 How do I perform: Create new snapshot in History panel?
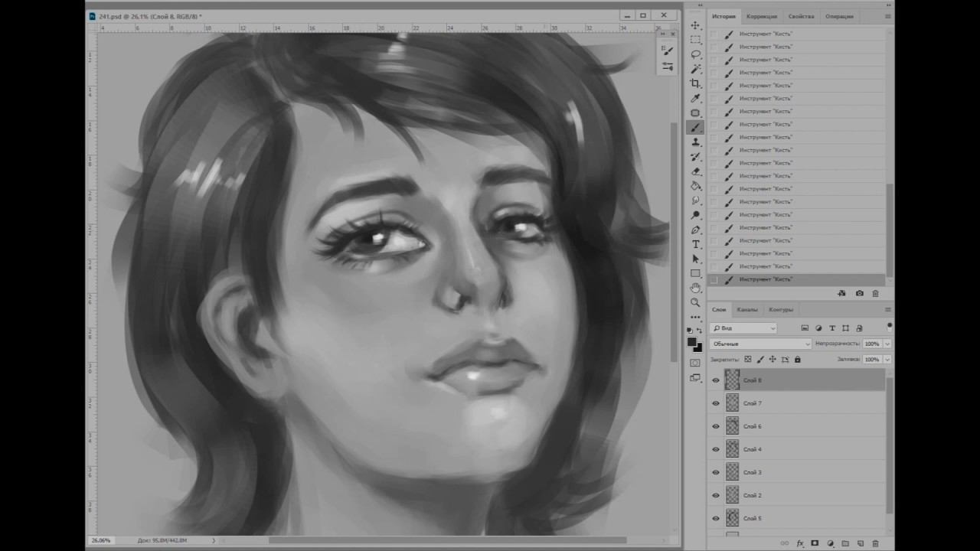(859, 293)
